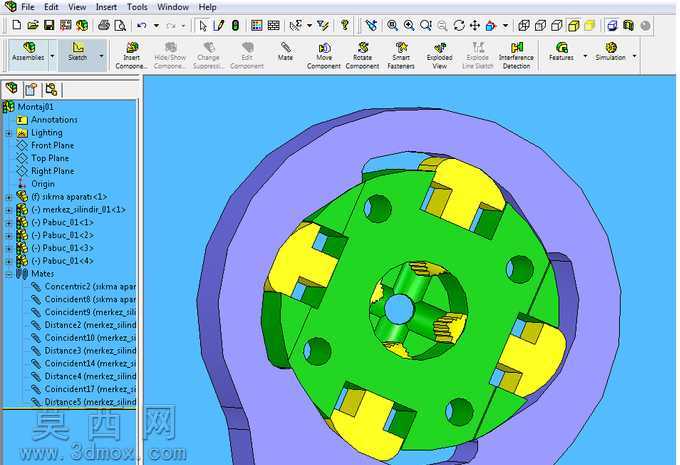This screenshot has height=465, width=680.
Task: Expand the Pabuc_01<2> component
Action: point(8,236)
